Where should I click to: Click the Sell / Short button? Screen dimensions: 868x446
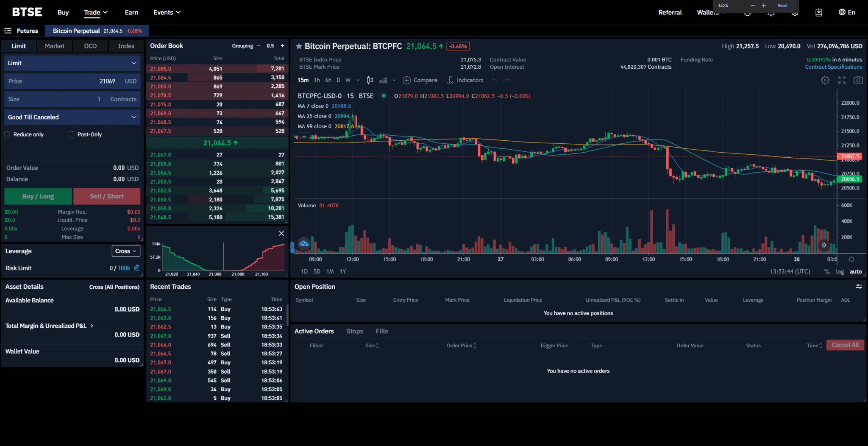click(x=107, y=196)
